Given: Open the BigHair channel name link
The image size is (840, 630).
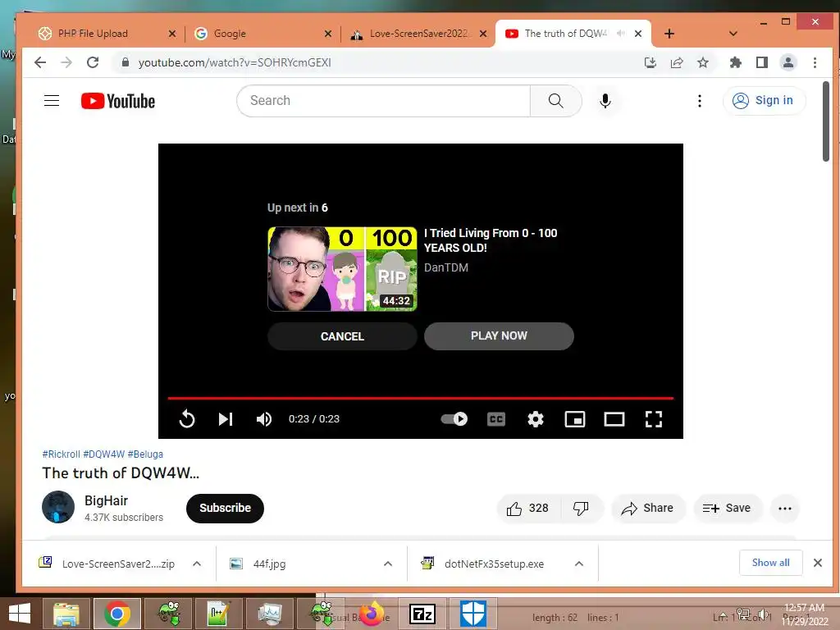Looking at the screenshot, I should (x=106, y=500).
